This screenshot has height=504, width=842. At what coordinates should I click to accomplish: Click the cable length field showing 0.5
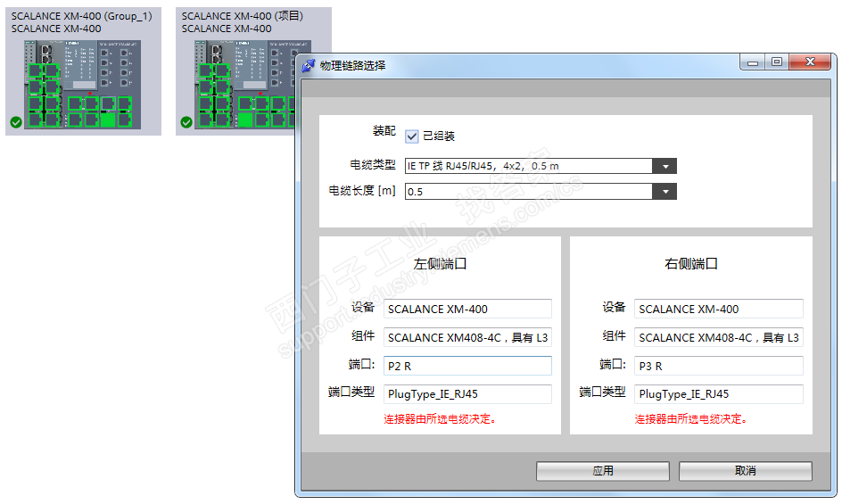click(529, 191)
